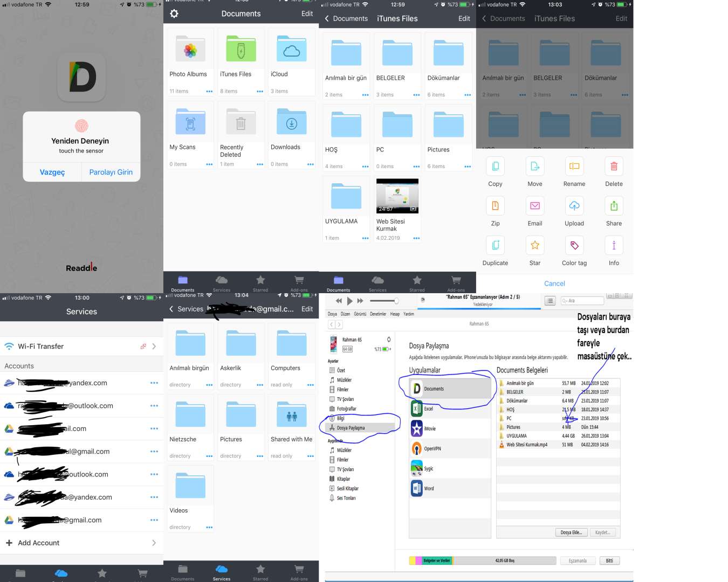
Task: Tap the Info icon in action sheet
Action: [x=614, y=245]
